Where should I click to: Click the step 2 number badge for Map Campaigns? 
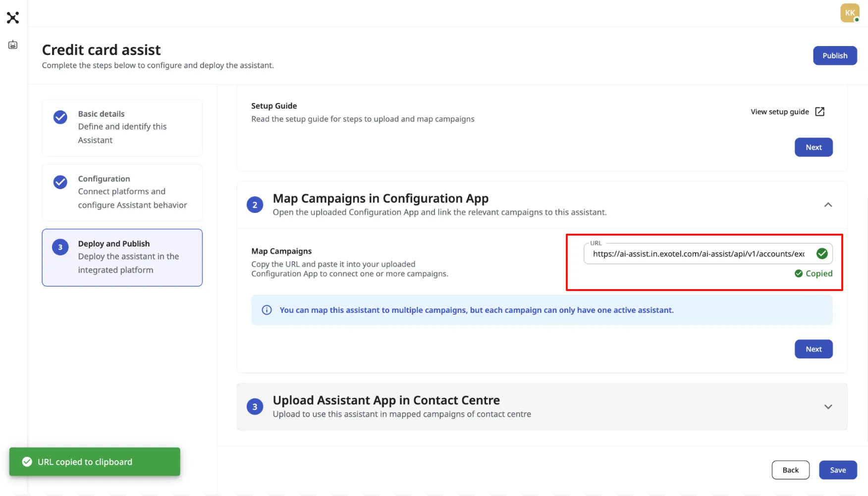tap(255, 205)
